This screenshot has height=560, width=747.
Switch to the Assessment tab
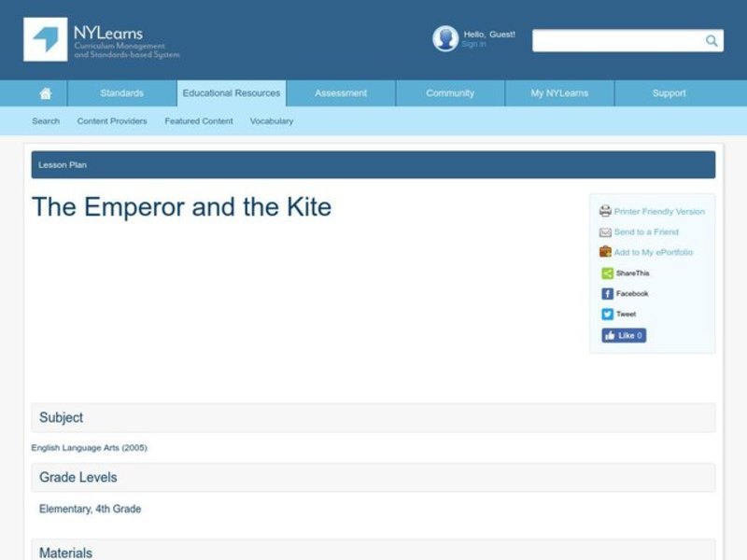tap(340, 93)
